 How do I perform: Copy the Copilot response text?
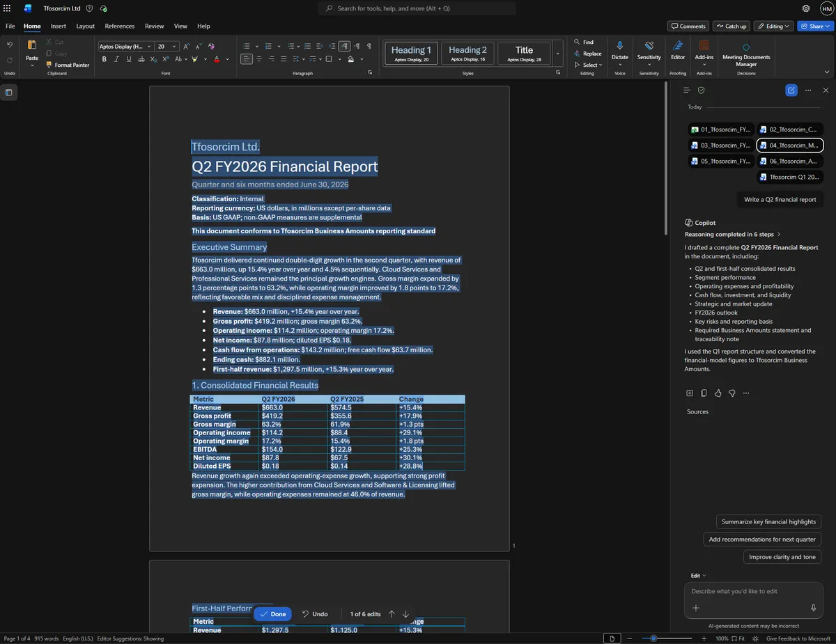704,393
